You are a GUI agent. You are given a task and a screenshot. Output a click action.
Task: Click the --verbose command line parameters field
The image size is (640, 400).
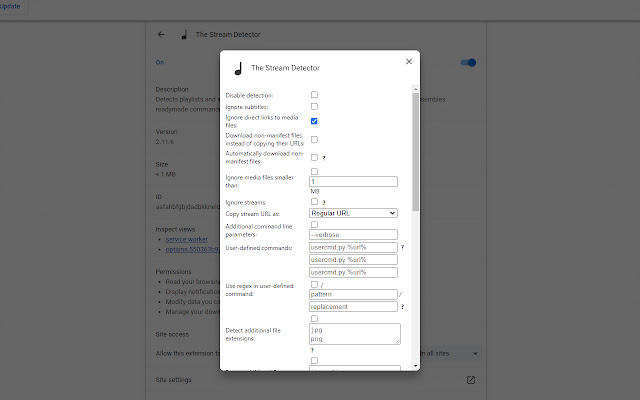point(353,235)
